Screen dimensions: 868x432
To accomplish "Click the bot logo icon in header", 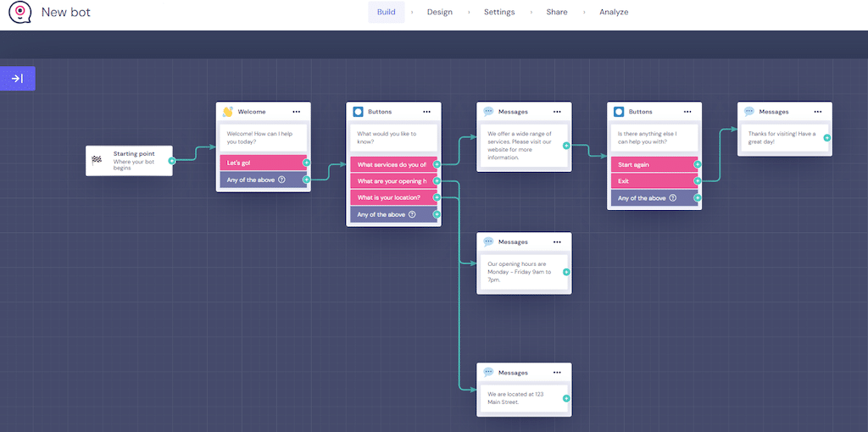I will (x=19, y=13).
